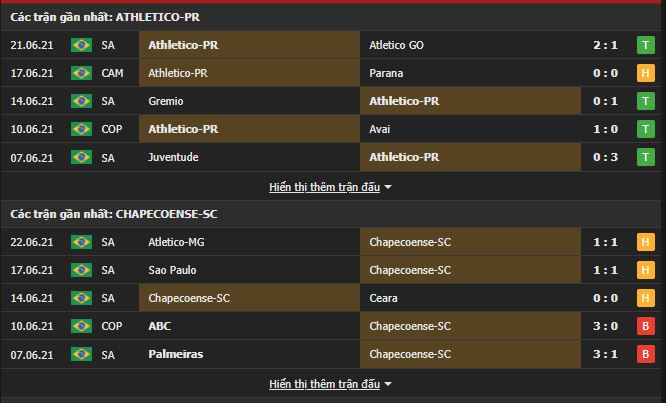Click the arrow next to first Hiển thị thêm trận đấu

[x=388, y=187]
